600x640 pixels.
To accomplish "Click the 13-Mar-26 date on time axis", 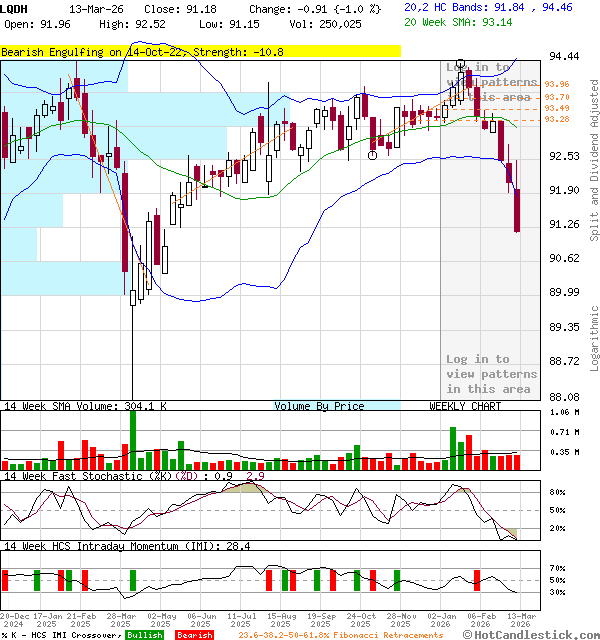I will (518, 616).
